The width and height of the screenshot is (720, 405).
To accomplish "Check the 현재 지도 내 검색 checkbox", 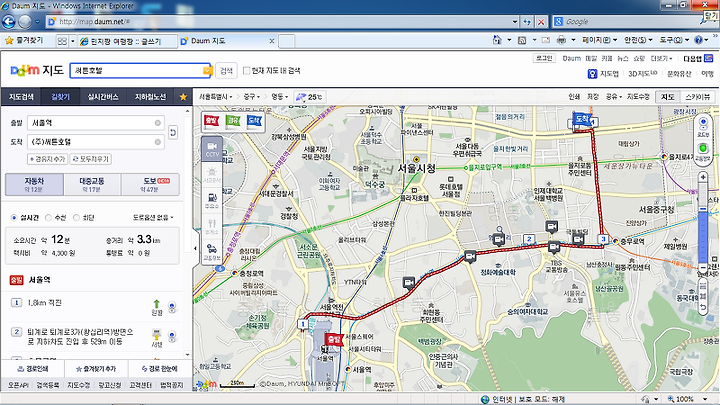I will coord(247,70).
